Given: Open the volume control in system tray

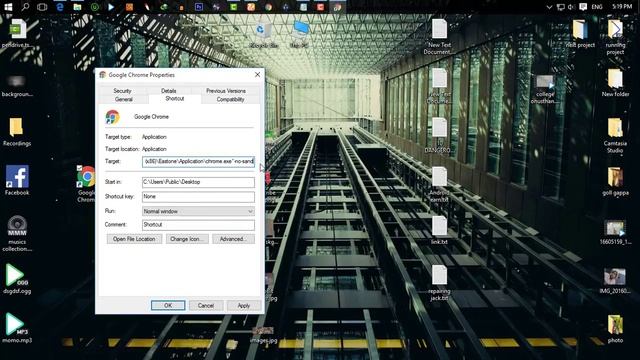Looking at the screenshot, I should (x=571, y=7).
